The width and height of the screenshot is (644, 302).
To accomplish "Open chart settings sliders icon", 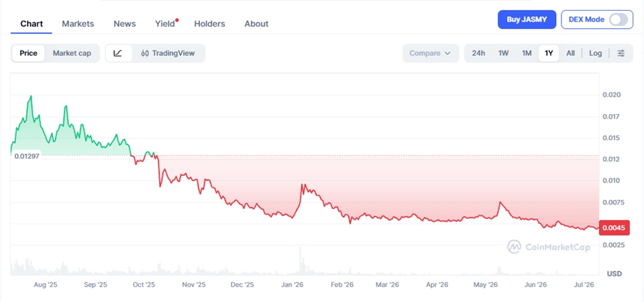I will tap(621, 54).
